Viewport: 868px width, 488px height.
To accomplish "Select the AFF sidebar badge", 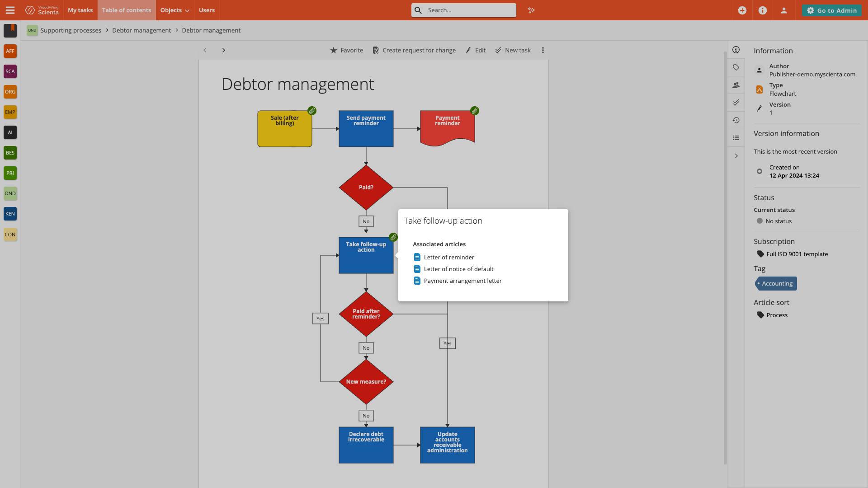I will coord(10,51).
